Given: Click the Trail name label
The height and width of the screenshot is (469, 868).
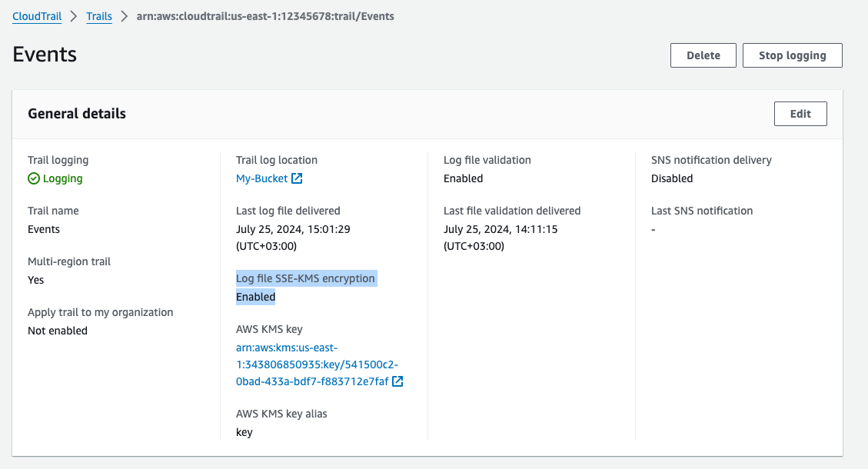Looking at the screenshot, I should (53, 211).
